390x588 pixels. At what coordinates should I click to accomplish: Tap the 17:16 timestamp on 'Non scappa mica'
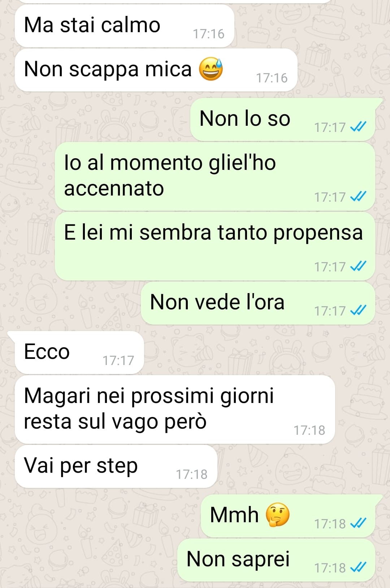272,78
